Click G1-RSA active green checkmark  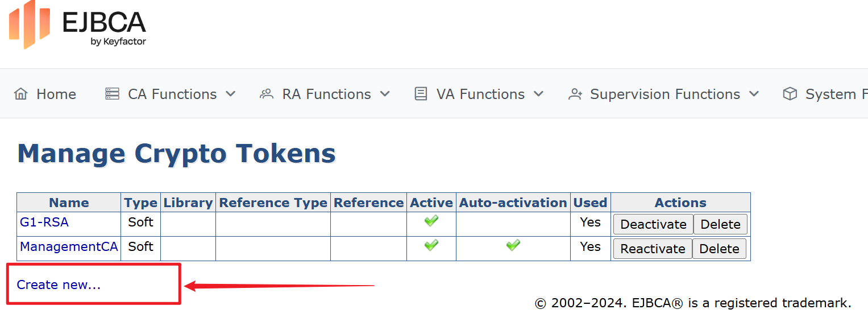(x=431, y=221)
